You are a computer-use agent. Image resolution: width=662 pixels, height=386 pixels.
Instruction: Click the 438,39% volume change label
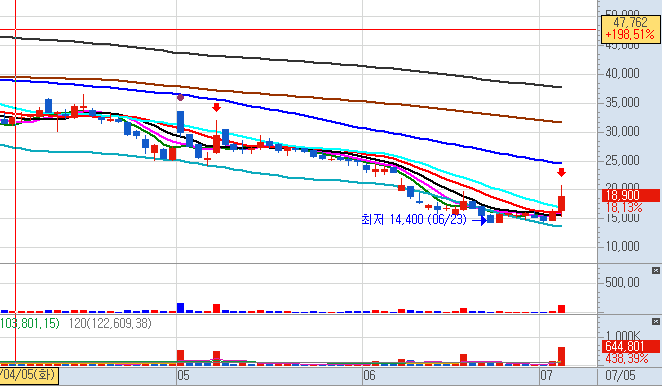(x=627, y=359)
